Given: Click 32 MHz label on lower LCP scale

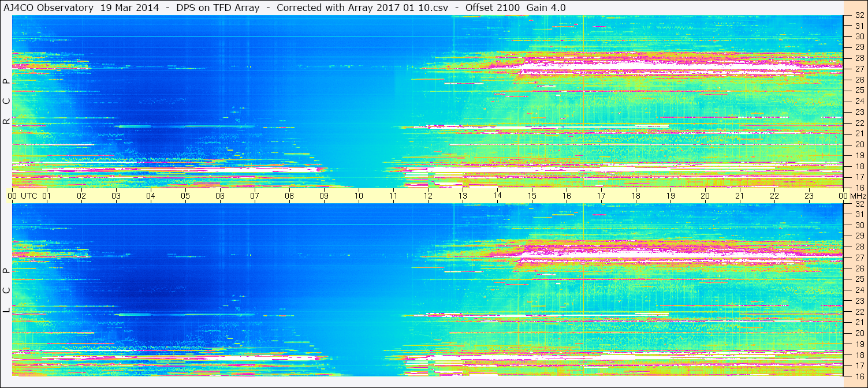Looking at the screenshot, I should [859, 204].
